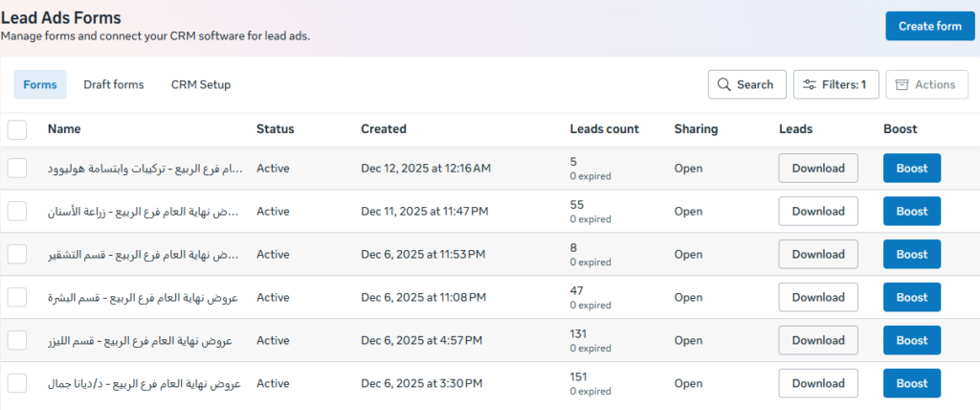Boost the form created Dec 6 at 11:53 PM
This screenshot has height=410, width=980.
pos(912,254)
